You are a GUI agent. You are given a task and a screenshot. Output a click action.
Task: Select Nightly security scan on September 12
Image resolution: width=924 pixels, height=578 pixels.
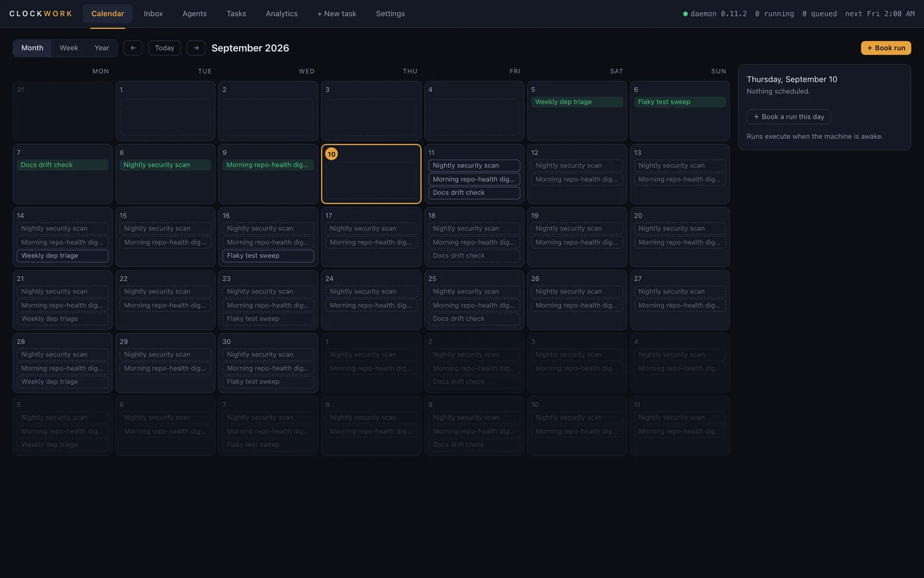(577, 165)
